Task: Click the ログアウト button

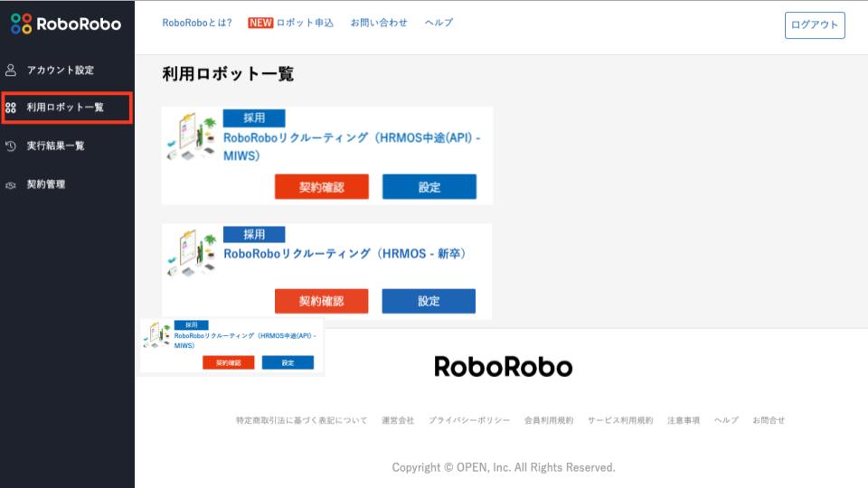Action: (815, 25)
